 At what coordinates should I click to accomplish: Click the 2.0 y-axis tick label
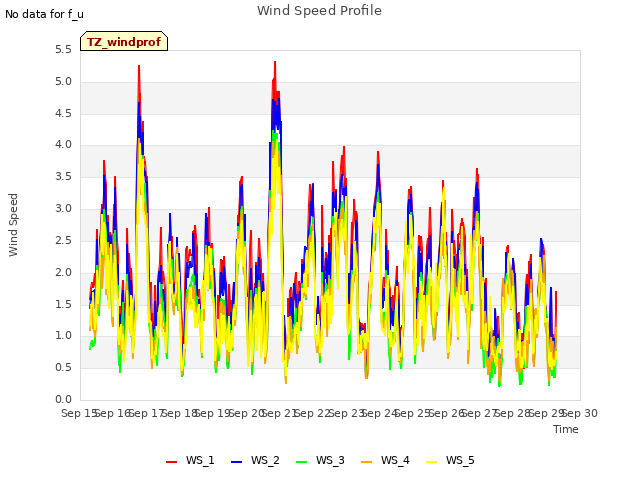click(63, 272)
